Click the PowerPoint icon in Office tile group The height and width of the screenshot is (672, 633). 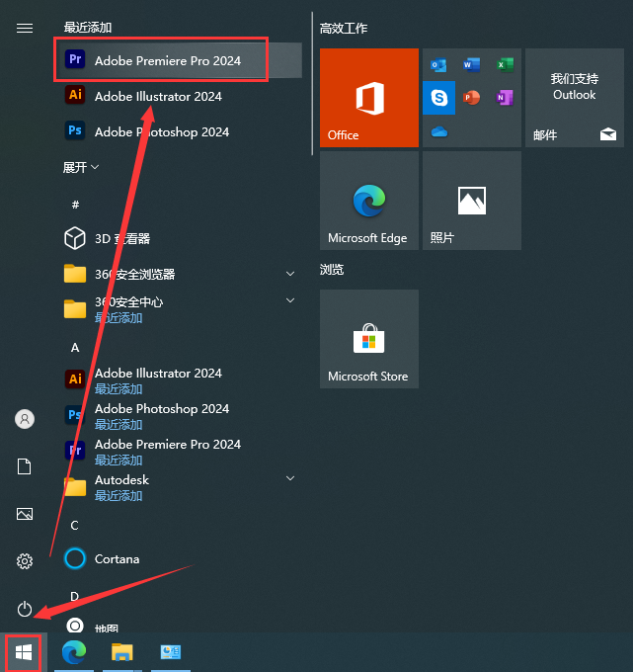click(471, 98)
